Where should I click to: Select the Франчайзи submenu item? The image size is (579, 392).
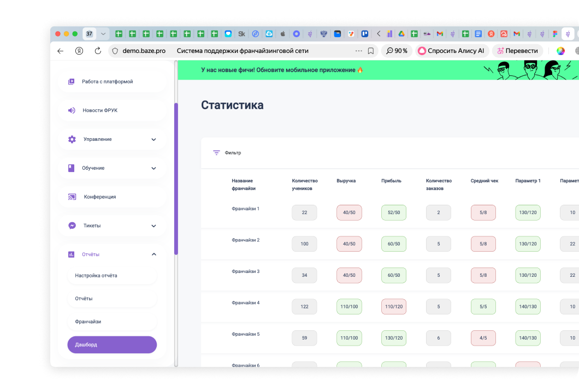click(88, 322)
